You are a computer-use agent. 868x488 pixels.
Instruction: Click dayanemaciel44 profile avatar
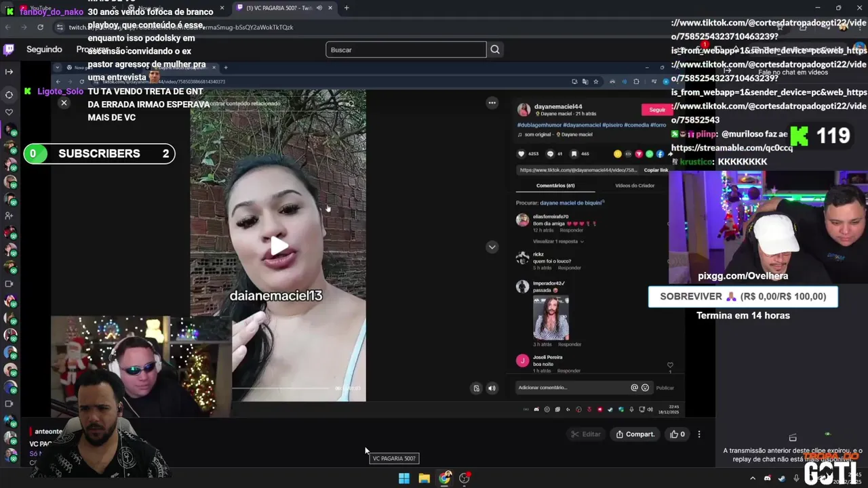(524, 110)
